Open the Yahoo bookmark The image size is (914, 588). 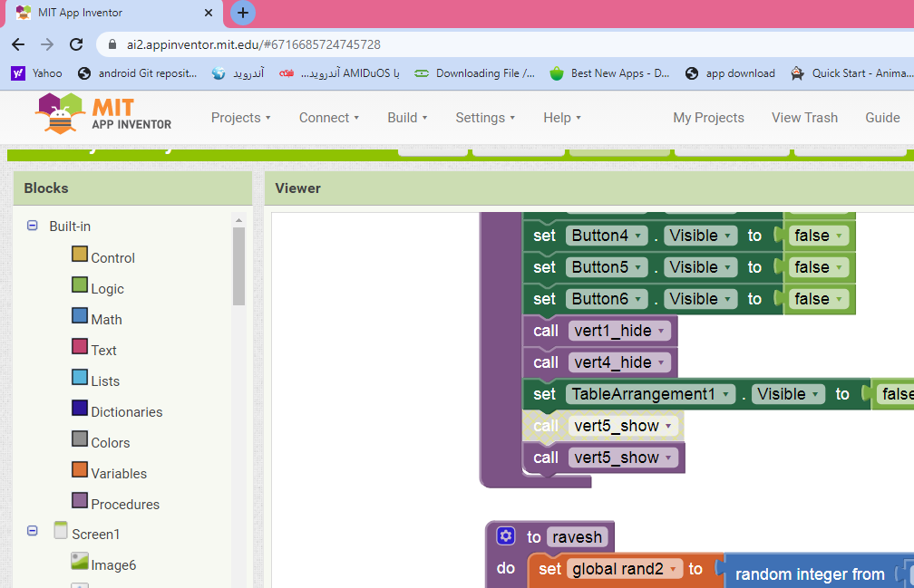pyautogui.click(x=37, y=73)
